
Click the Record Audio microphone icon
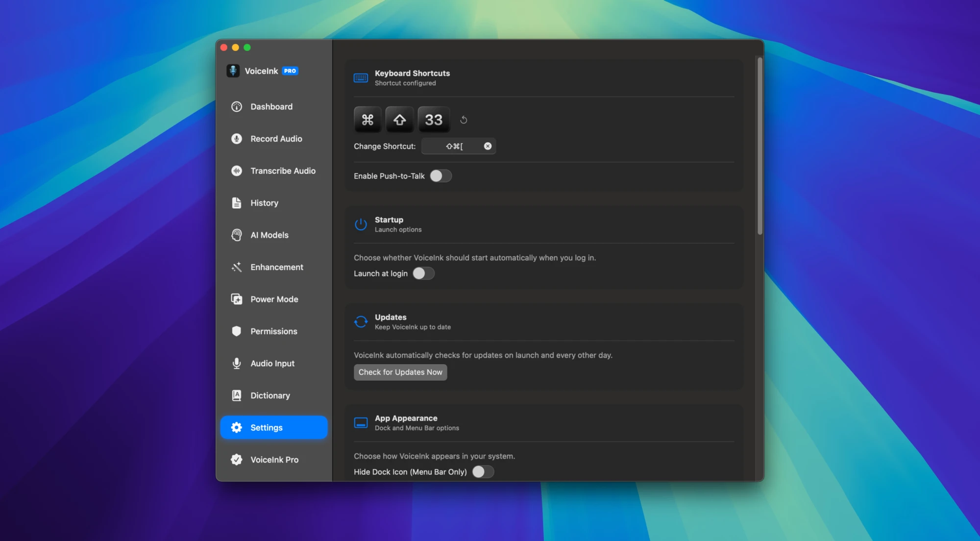tap(237, 139)
